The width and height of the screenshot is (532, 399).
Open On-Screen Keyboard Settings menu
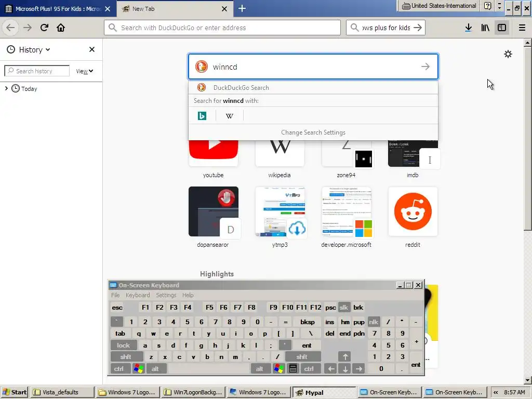tap(166, 295)
